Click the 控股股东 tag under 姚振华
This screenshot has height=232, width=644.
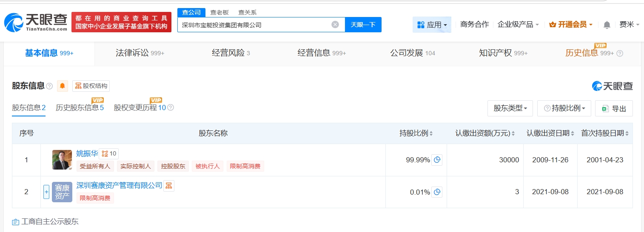pos(173,166)
